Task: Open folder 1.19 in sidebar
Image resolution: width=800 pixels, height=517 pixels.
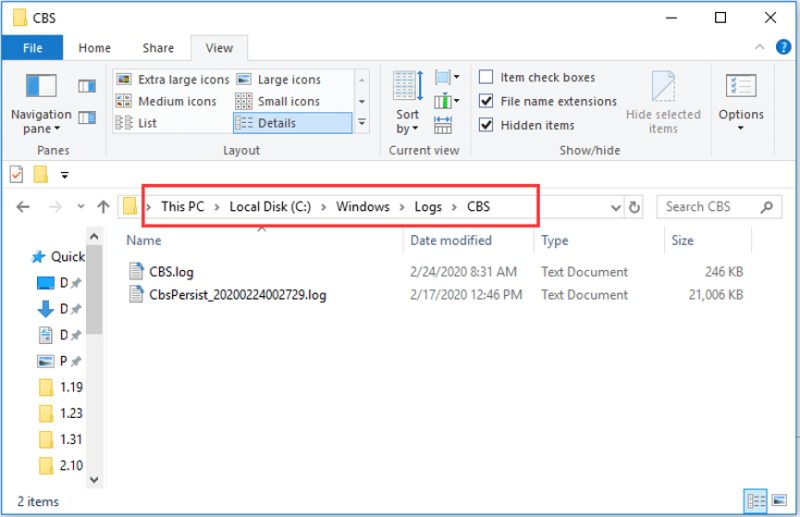Action: pyautogui.click(x=60, y=387)
